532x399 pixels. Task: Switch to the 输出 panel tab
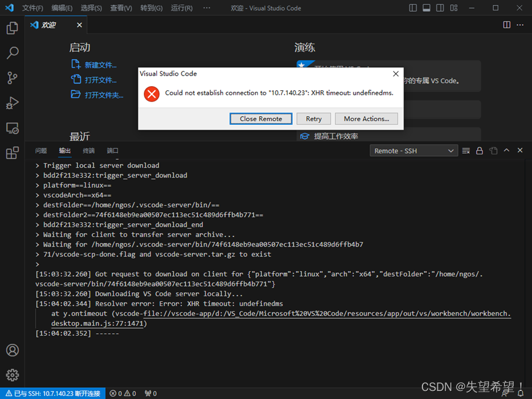tap(65, 151)
